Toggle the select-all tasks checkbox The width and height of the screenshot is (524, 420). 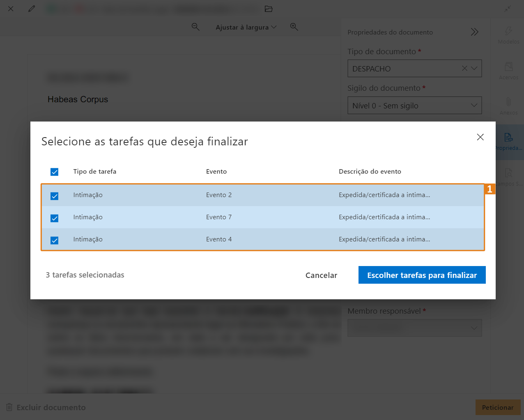(x=54, y=172)
